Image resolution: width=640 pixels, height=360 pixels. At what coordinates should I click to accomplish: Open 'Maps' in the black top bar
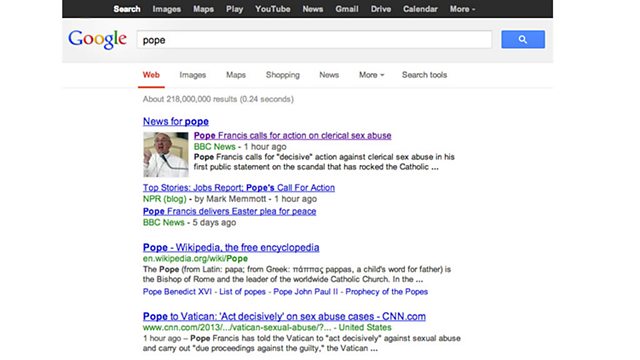coord(203,9)
